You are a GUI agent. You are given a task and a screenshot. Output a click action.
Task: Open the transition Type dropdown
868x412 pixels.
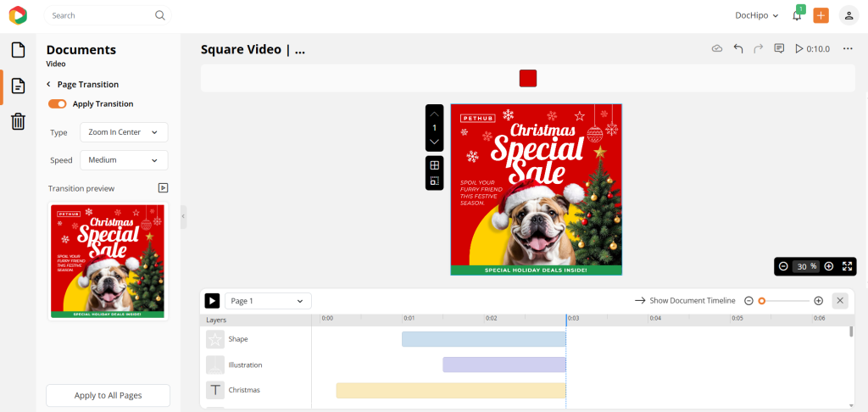click(124, 132)
